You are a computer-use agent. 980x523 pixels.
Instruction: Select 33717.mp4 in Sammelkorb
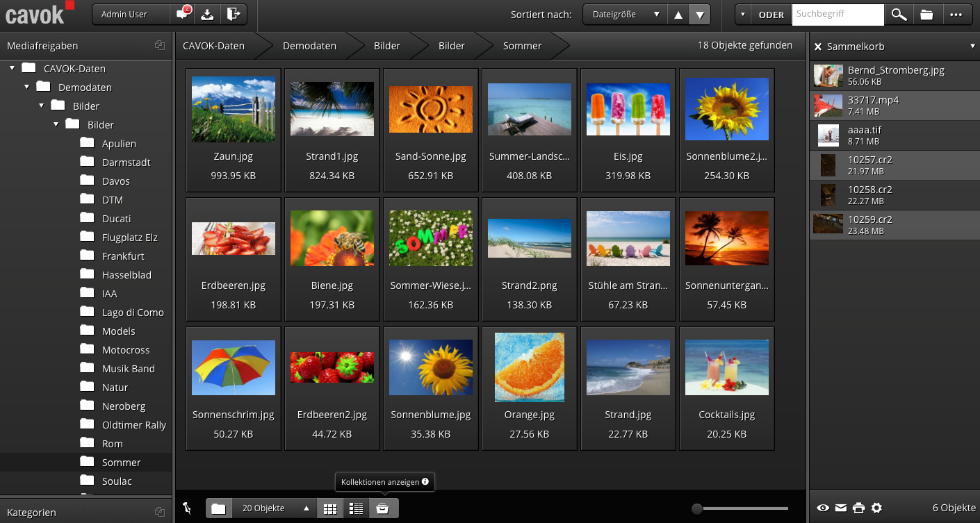click(x=895, y=106)
